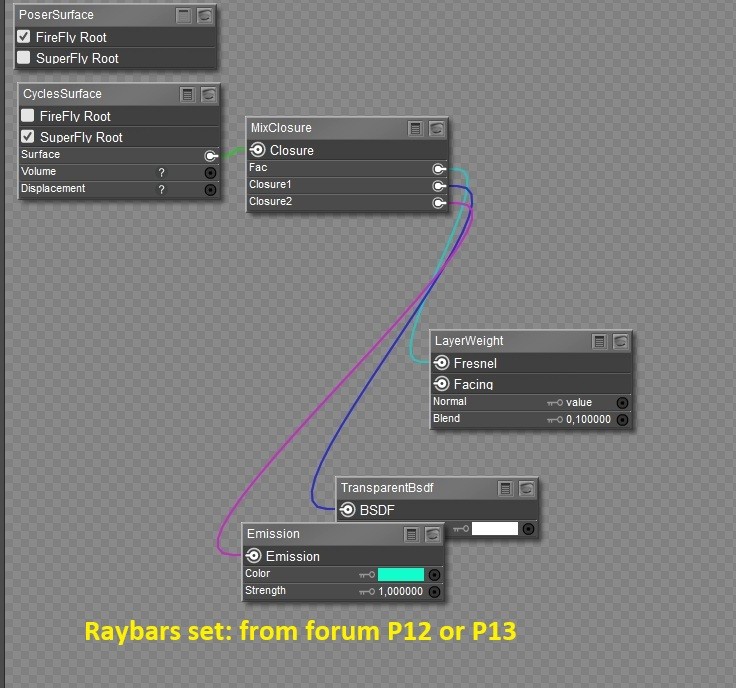Open the Emission Color cyan swatch

pyautogui.click(x=401, y=574)
